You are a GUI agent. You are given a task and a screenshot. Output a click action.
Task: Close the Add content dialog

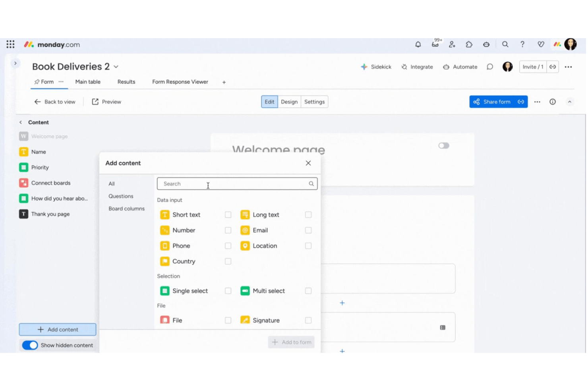click(308, 163)
